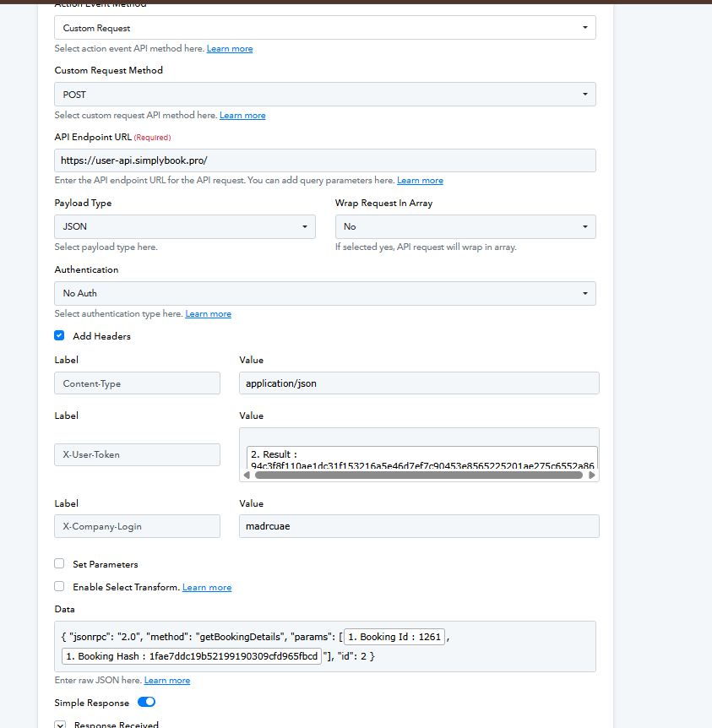712x728 pixels.
Task: Expand the Custom Request Method POST dropdown
Action: click(x=324, y=95)
